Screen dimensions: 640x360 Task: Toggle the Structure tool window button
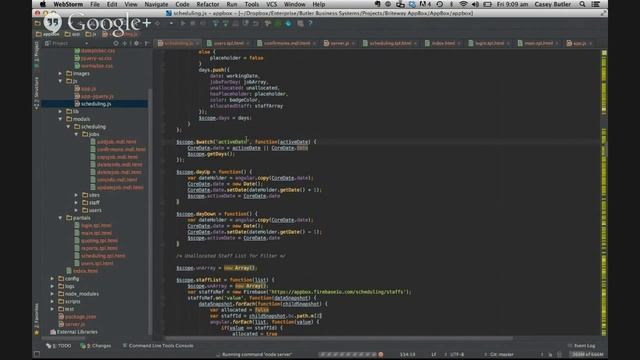pos(36,93)
